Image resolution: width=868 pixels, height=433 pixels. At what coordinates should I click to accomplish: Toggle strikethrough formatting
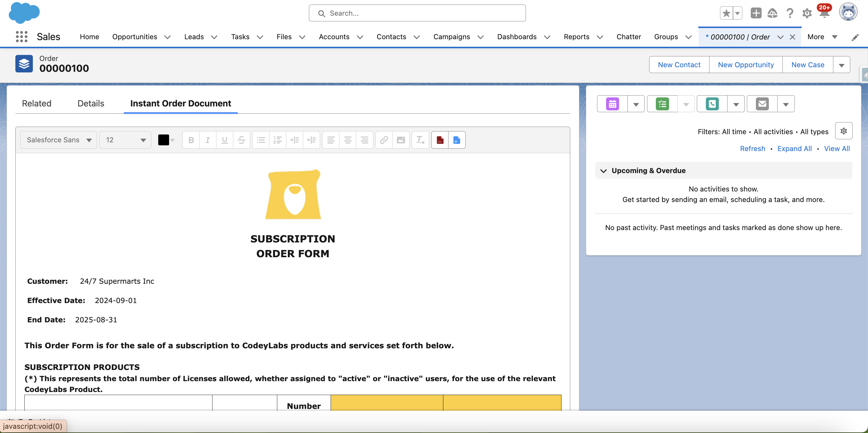coord(241,140)
